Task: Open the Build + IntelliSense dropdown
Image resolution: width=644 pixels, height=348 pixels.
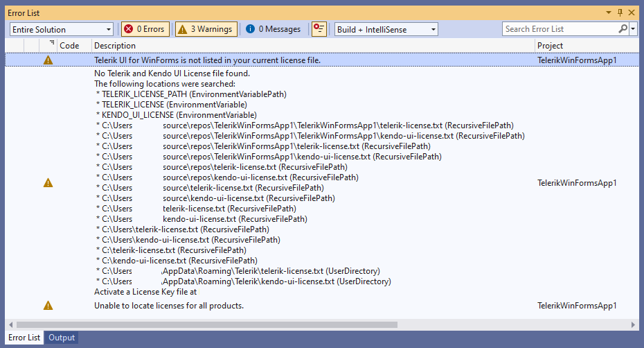Action: pos(386,29)
